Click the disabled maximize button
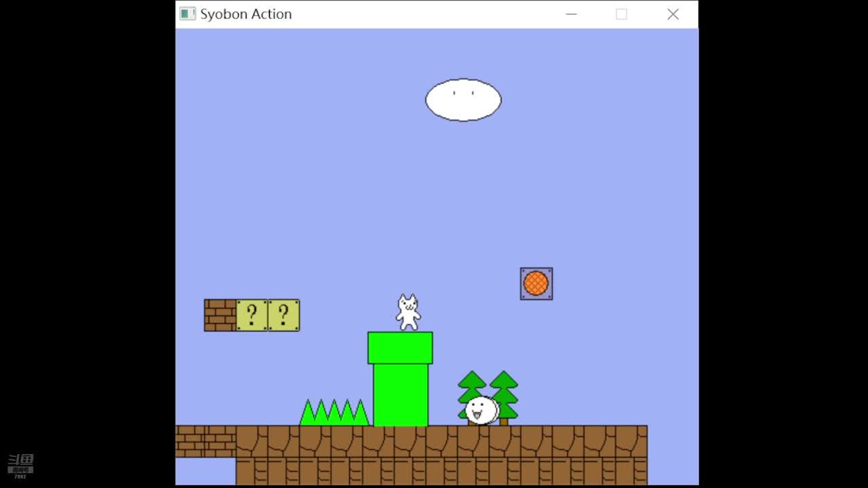The height and width of the screenshot is (488, 868). point(621,14)
